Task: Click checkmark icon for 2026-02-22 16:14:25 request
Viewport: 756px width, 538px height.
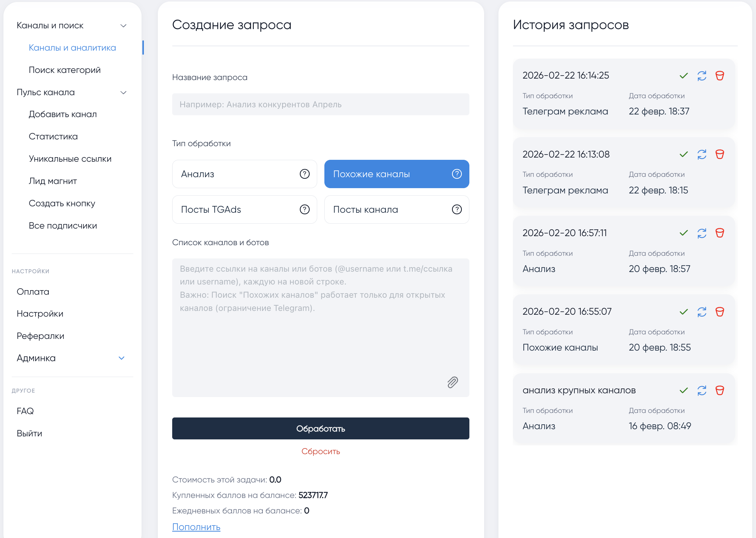Action: tap(683, 76)
